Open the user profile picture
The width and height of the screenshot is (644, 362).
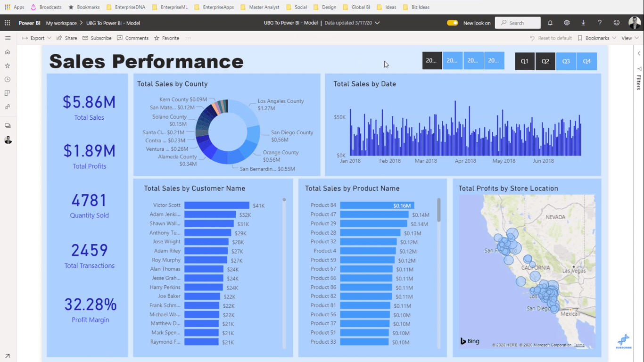point(635,23)
